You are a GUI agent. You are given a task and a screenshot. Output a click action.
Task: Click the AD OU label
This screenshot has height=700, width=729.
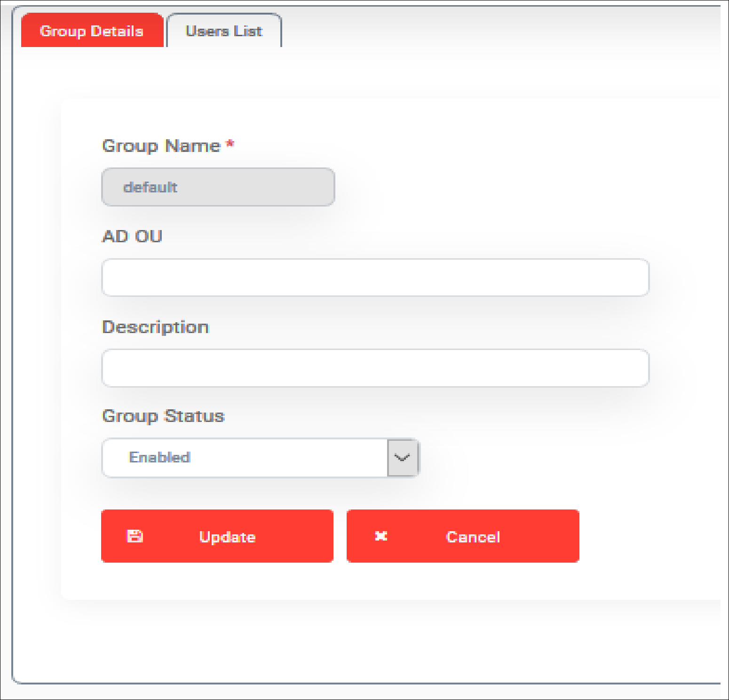132,236
